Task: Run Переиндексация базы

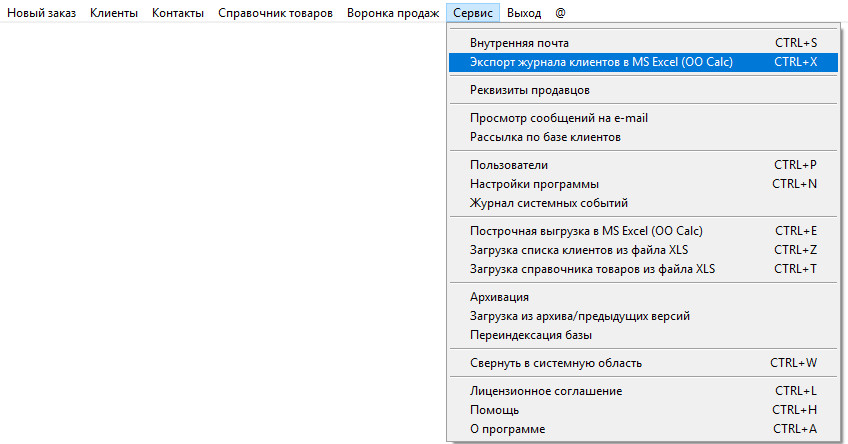Action: pyautogui.click(x=531, y=335)
